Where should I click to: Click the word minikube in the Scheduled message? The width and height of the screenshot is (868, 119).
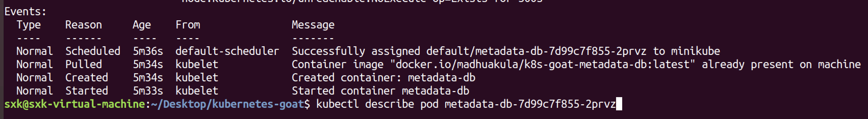pos(695,51)
